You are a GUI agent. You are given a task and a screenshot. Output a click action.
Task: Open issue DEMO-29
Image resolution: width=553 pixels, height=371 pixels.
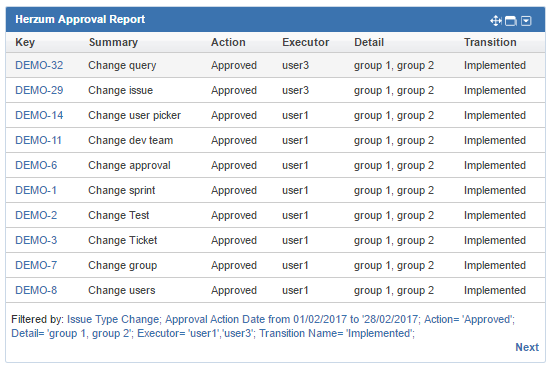(39, 90)
